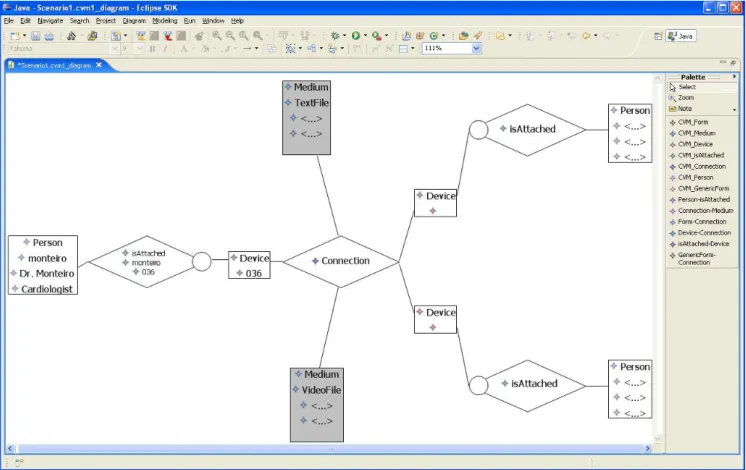
Task: Close the Scenario1.cvm1_diagram editor tab
Action: 99,65
